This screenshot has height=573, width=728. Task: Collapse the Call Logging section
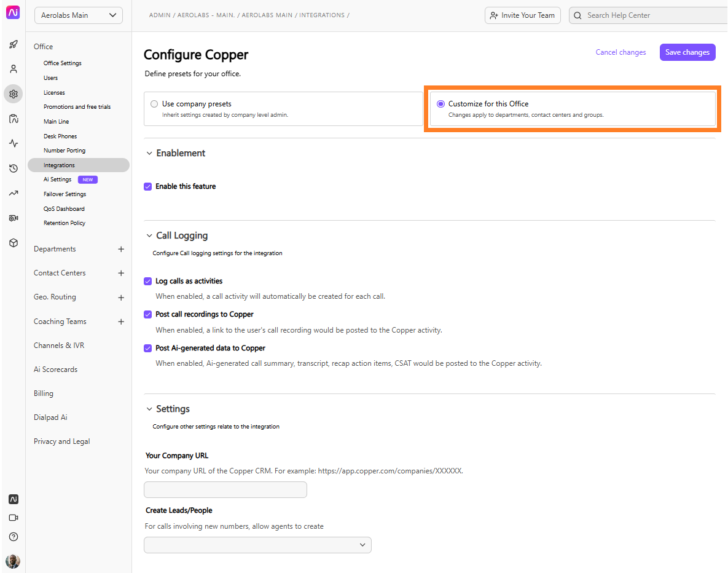coord(149,235)
